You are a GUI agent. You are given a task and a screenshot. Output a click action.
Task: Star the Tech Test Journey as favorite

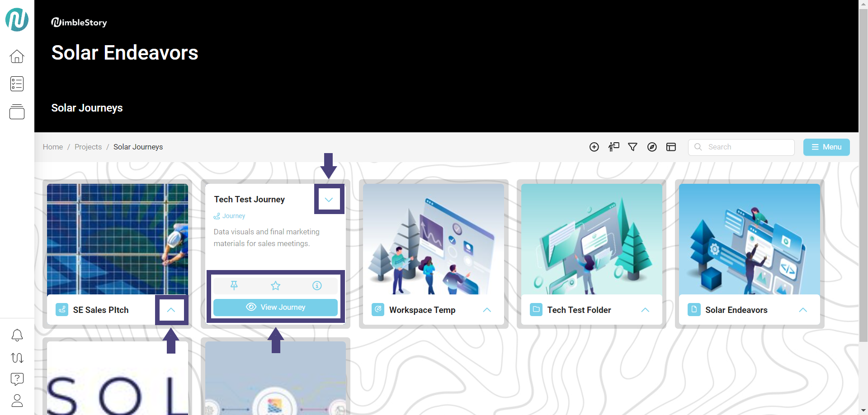tap(275, 285)
